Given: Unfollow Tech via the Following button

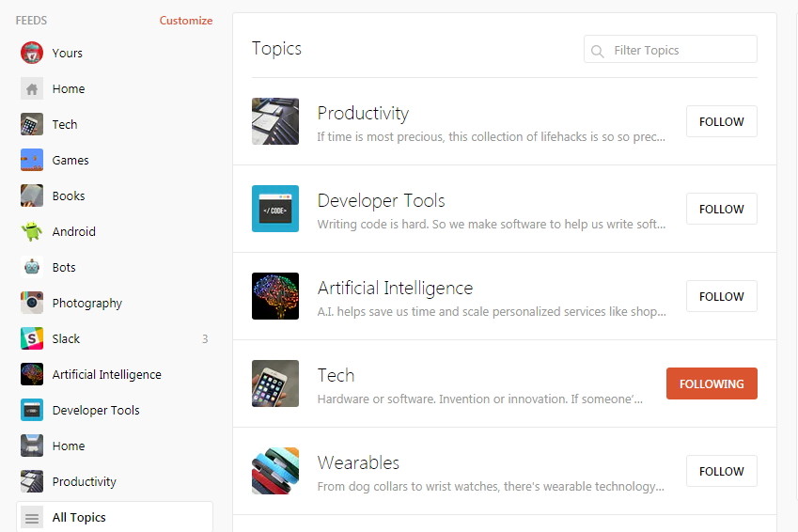Looking at the screenshot, I should 712,383.
